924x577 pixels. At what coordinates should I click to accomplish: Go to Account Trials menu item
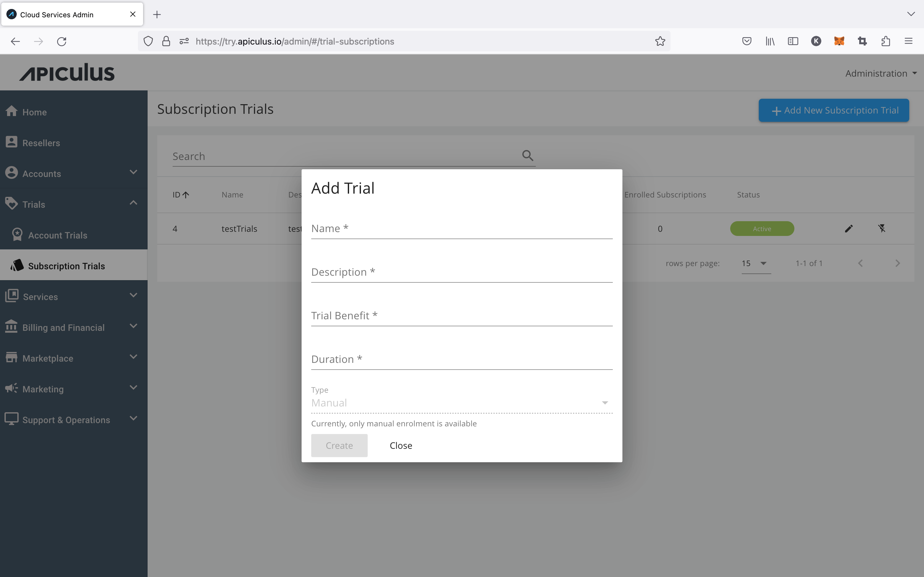pyautogui.click(x=58, y=235)
